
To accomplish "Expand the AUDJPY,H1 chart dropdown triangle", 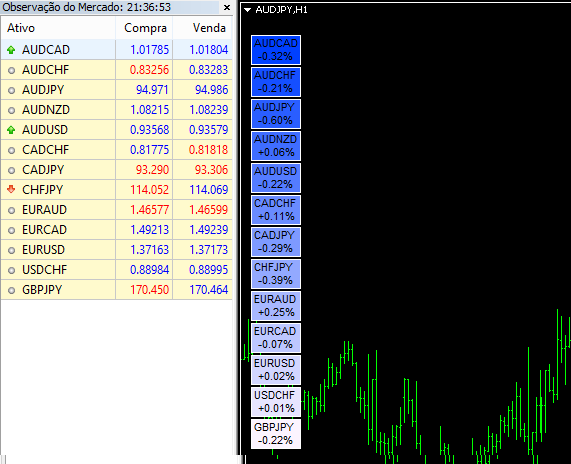I will point(248,10).
